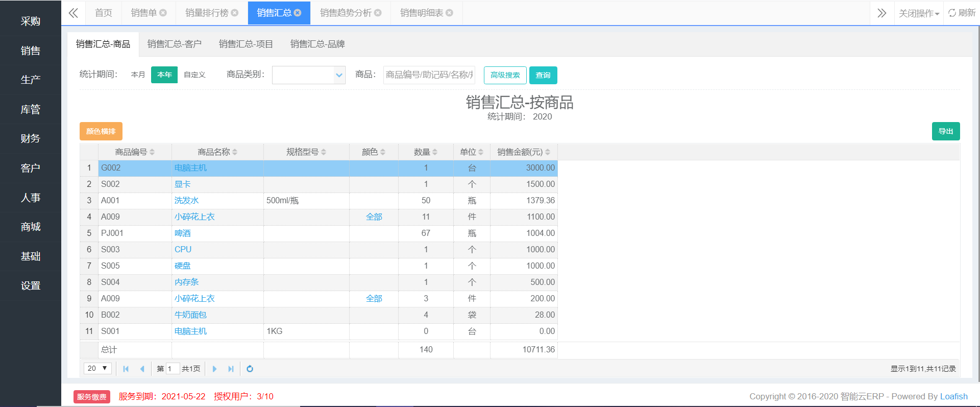This screenshot has width=980, height=407.
Task: Open the 牛奶面包 product link
Action: pos(190,315)
